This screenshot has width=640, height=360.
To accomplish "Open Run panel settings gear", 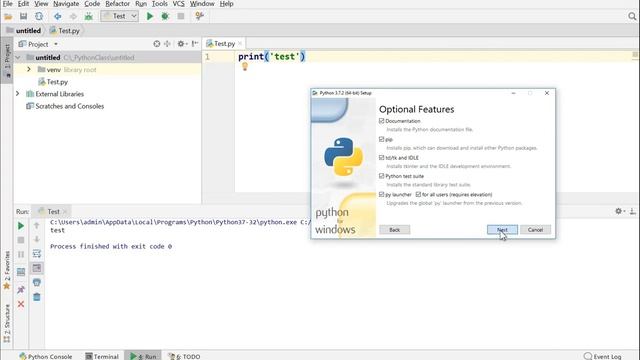I will click(619, 211).
